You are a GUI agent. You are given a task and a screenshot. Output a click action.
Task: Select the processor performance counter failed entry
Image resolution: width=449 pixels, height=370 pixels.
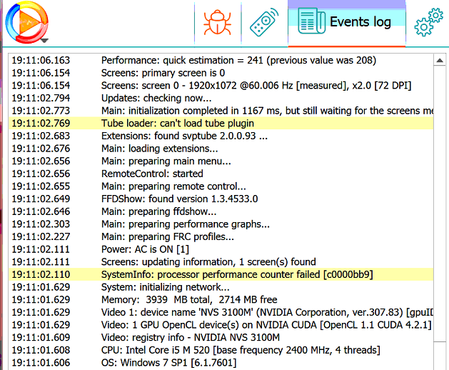point(221,275)
